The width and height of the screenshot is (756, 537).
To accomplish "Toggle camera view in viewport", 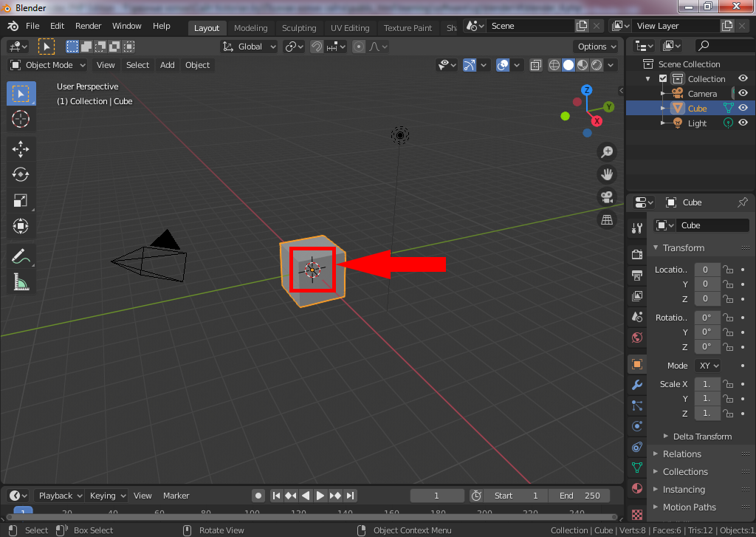I will click(607, 197).
